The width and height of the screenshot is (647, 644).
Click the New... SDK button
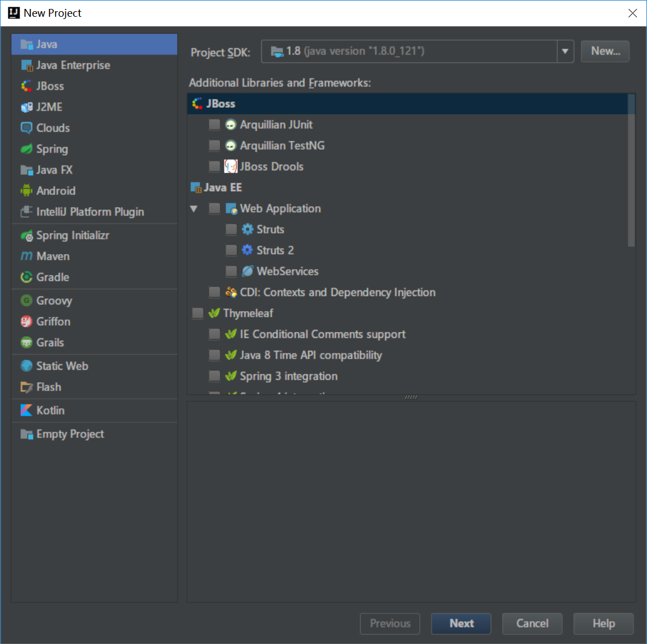(x=605, y=51)
